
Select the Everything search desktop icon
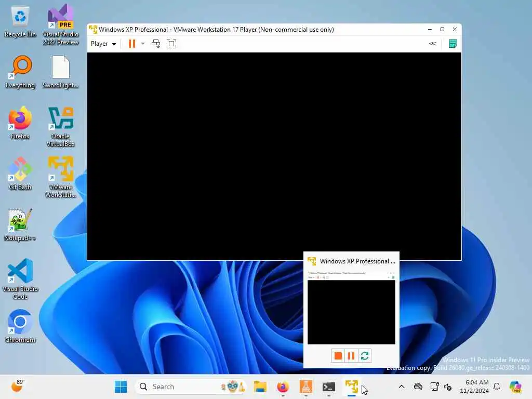pos(20,72)
